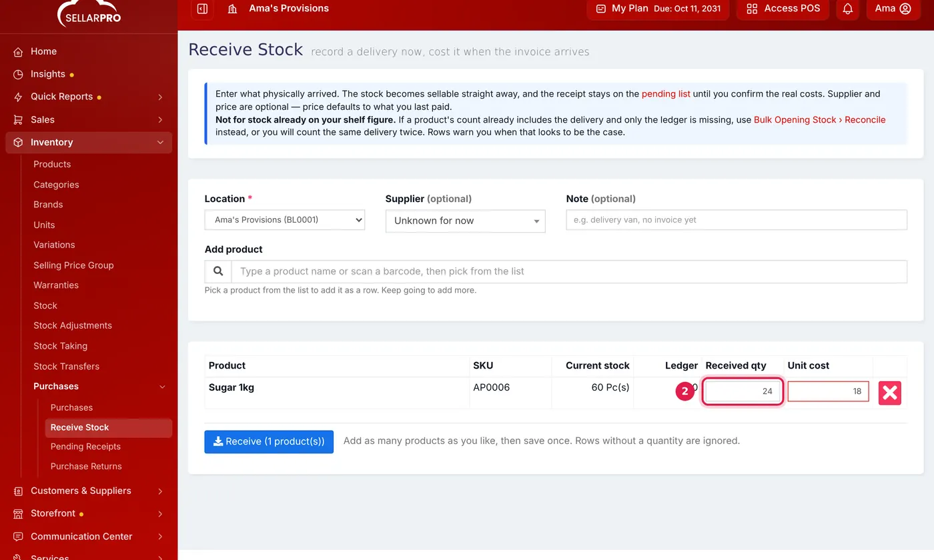Click the Note input field
The height and width of the screenshot is (560, 934).
[x=737, y=220]
